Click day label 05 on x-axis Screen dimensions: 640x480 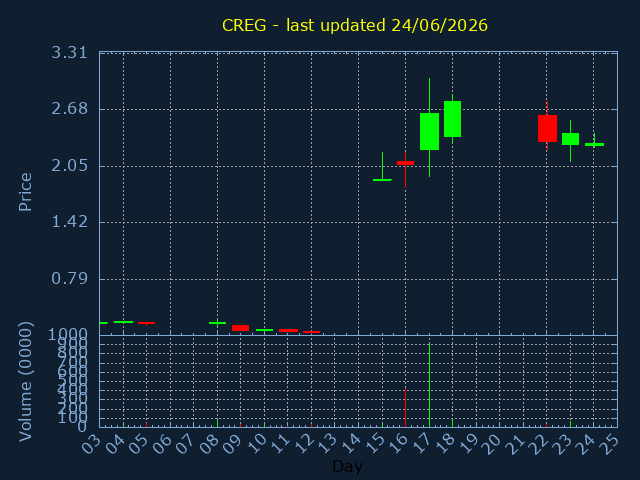point(138,444)
